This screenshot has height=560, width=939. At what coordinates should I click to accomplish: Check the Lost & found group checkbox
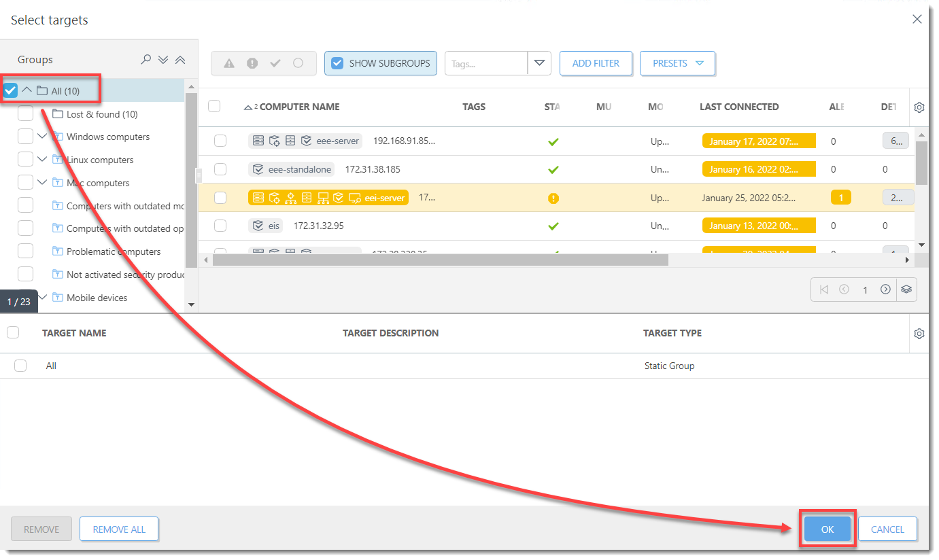coord(25,113)
